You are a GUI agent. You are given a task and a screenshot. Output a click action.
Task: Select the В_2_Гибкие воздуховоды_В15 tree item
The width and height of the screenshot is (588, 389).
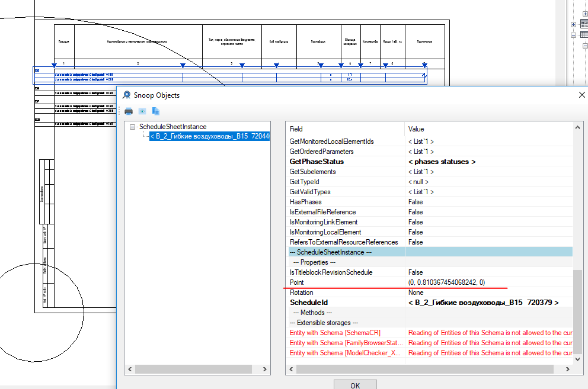coord(210,136)
